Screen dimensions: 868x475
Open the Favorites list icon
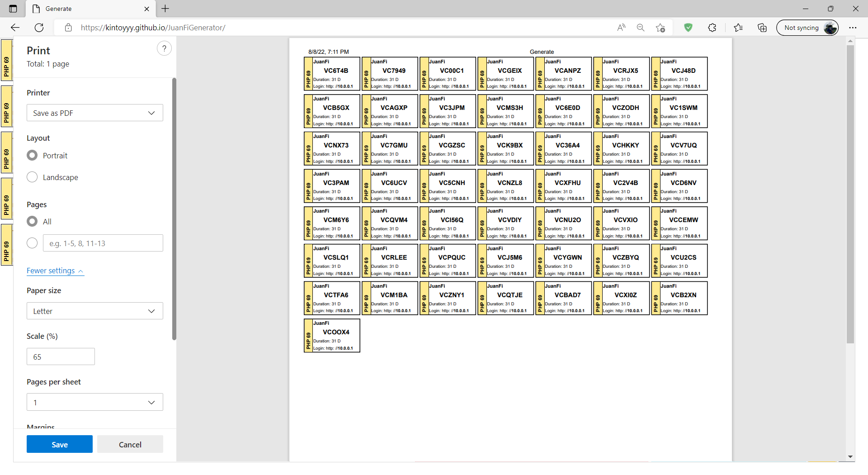point(738,28)
